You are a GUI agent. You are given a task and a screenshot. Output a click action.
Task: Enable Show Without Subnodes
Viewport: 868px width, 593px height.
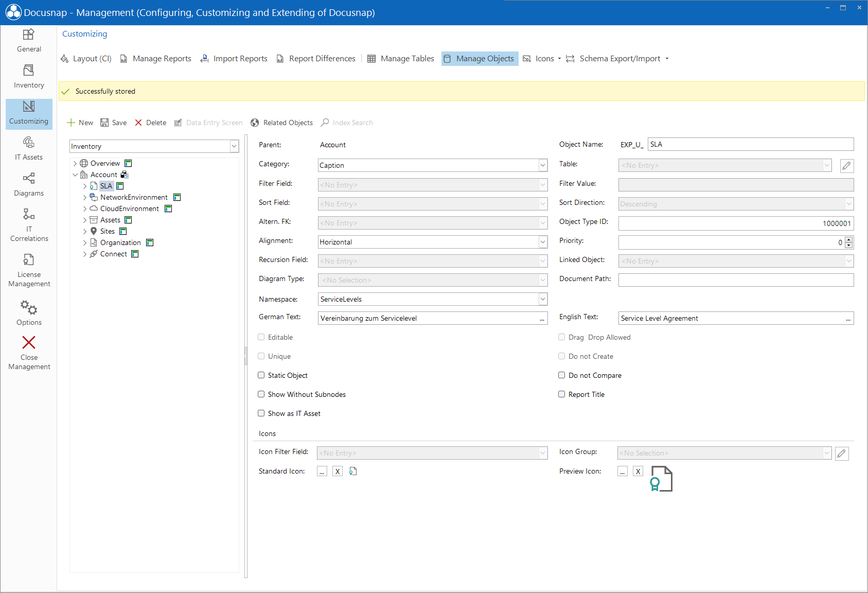click(x=261, y=394)
